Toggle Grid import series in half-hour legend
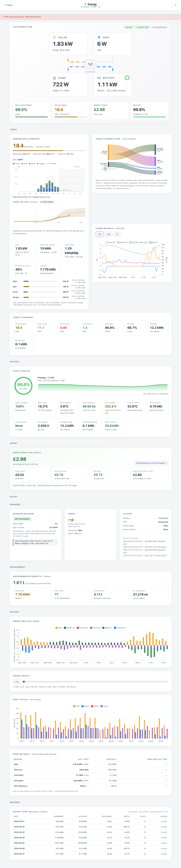 pyautogui.click(x=82, y=628)
